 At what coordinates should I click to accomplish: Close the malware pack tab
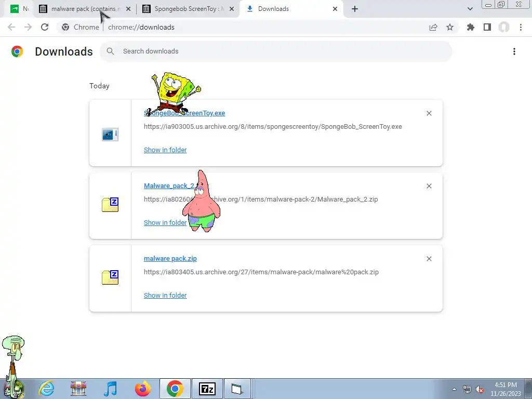click(x=128, y=9)
